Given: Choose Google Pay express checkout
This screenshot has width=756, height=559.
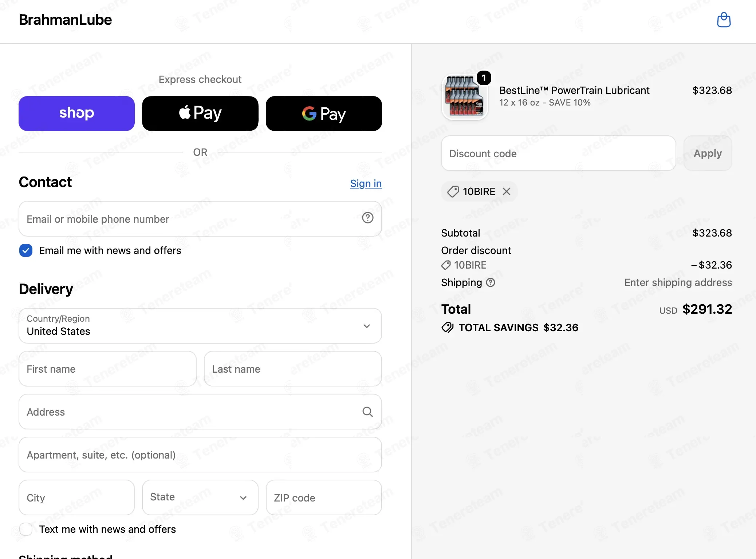Looking at the screenshot, I should (324, 114).
